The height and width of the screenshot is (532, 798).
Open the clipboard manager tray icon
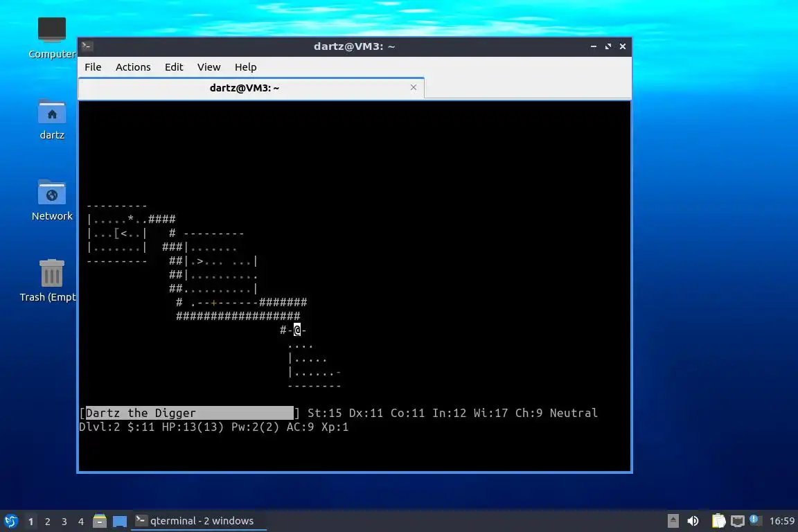click(x=718, y=521)
